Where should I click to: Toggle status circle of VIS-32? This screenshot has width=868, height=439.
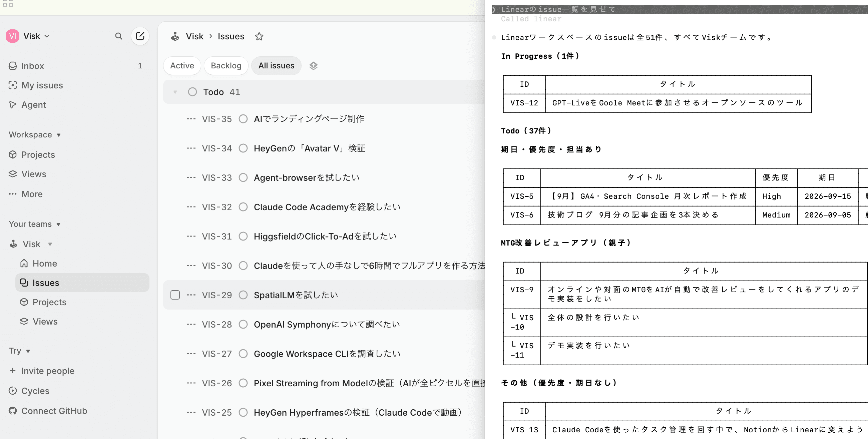243,207
